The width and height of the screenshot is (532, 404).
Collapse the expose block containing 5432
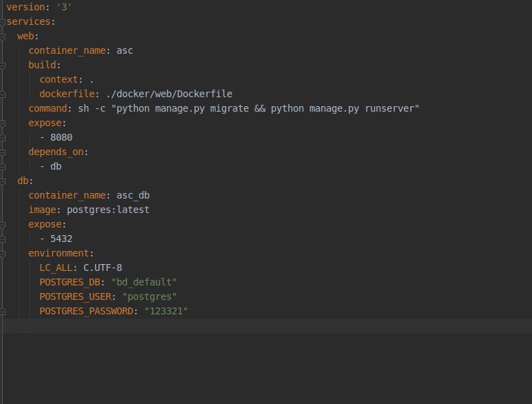(x=3, y=225)
